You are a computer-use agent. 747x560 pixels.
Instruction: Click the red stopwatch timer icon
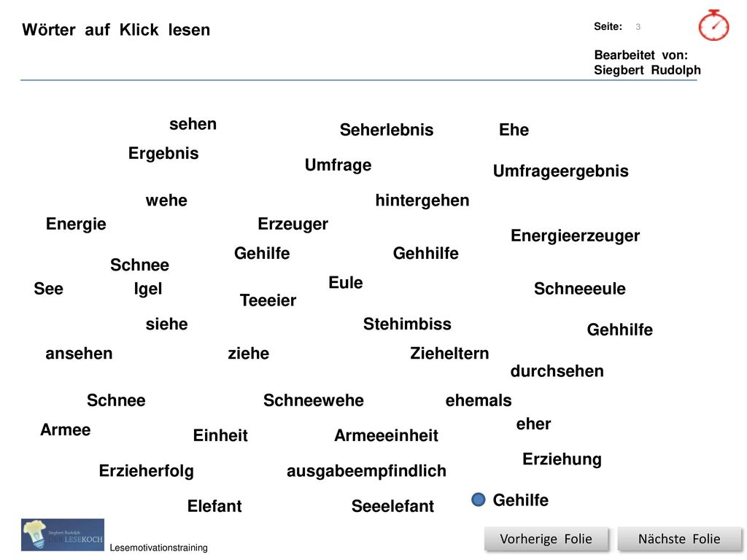click(x=713, y=26)
